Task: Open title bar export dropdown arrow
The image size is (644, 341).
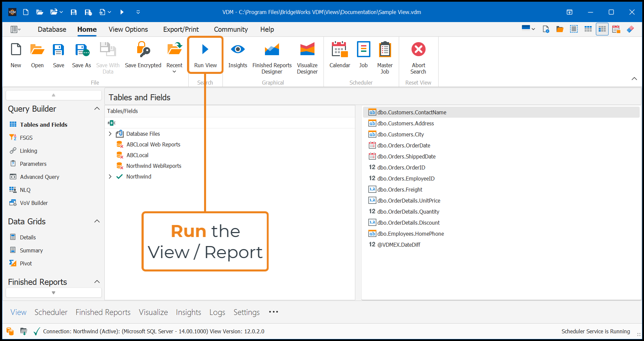Action: [x=109, y=12]
